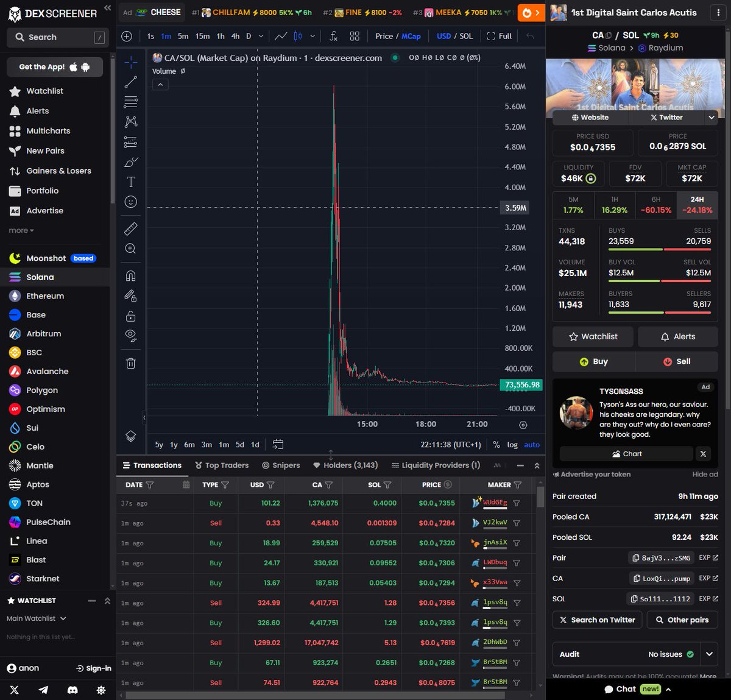Open the three-dot token options menu

pyautogui.click(x=718, y=12)
